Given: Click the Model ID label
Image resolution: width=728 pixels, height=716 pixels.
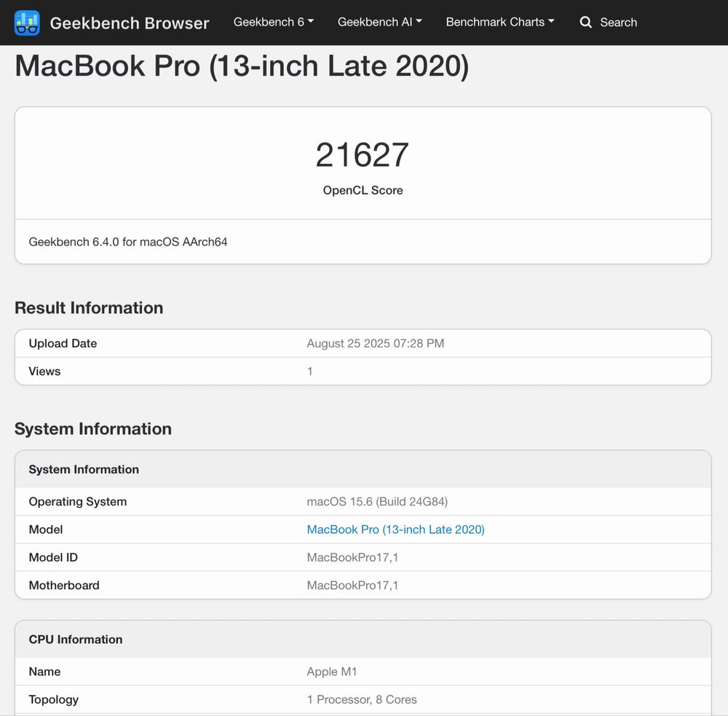Looking at the screenshot, I should (x=53, y=557).
